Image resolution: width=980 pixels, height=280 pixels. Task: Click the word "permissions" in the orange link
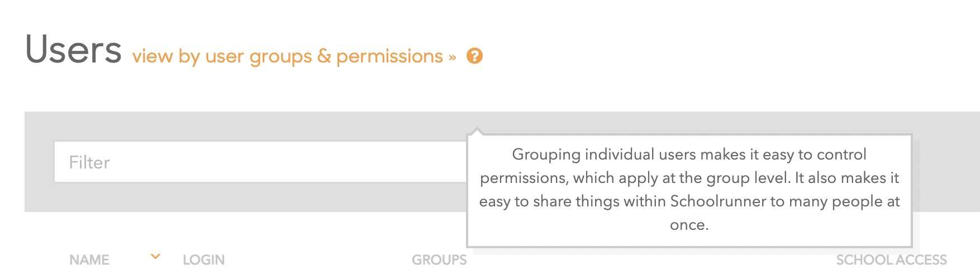pyautogui.click(x=389, y=56)
